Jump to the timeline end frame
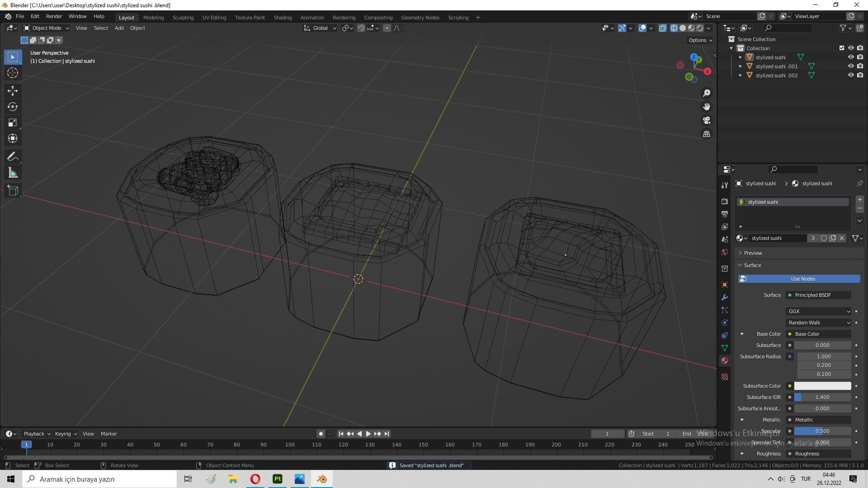 387,434
